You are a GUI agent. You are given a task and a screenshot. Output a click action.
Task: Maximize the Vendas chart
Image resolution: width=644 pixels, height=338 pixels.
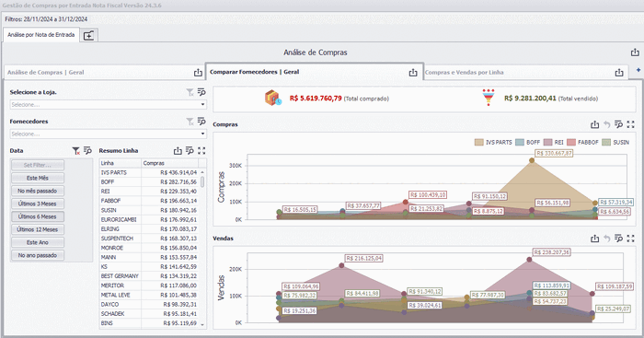point(631,239)
